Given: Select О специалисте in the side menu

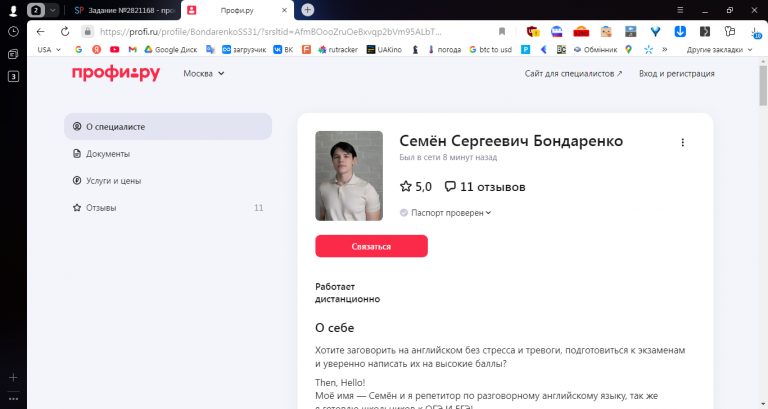Looking at the screenshot, I should (x=168, y=126).
